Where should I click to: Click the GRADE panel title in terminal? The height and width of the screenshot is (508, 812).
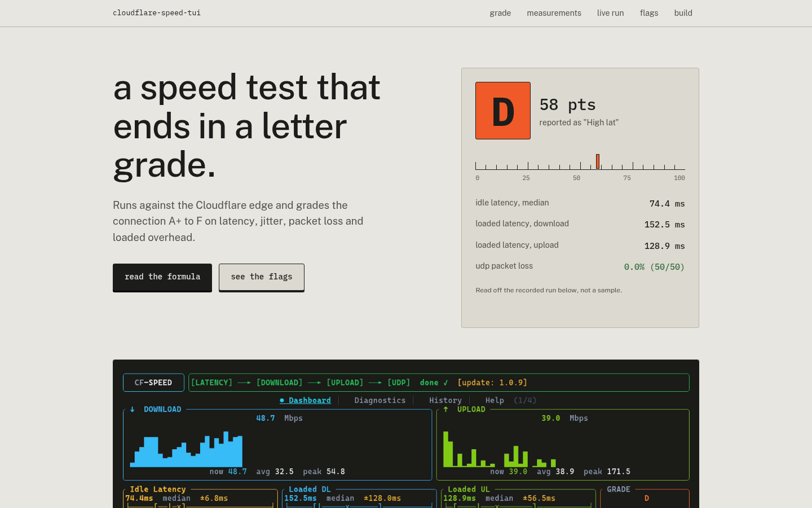click(x=619, y=489)
